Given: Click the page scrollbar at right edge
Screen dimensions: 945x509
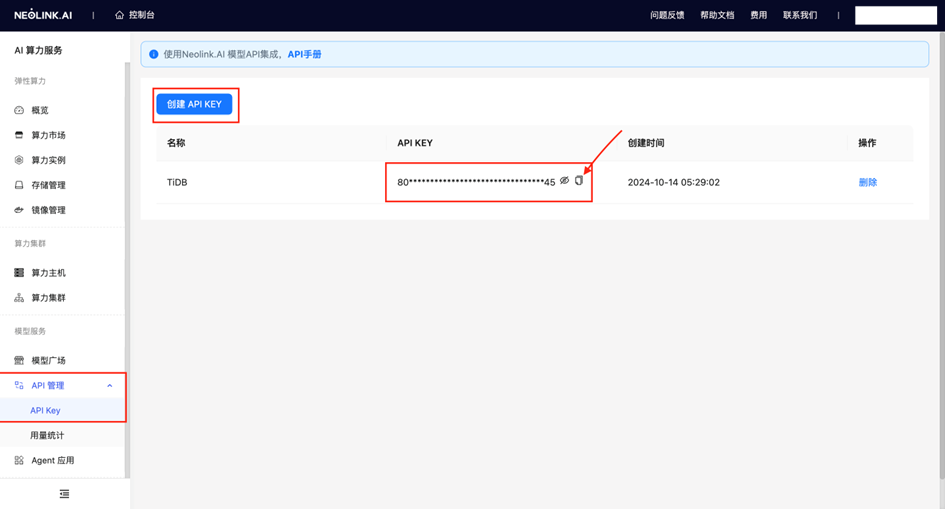Looking at the screenshot, I should click(x=942, y=256).
